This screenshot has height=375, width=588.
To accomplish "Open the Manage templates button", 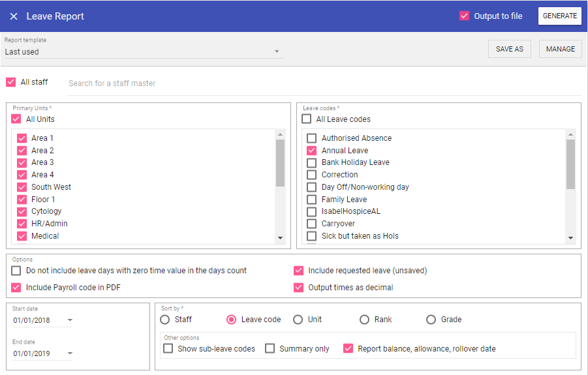I will [560, 49].
